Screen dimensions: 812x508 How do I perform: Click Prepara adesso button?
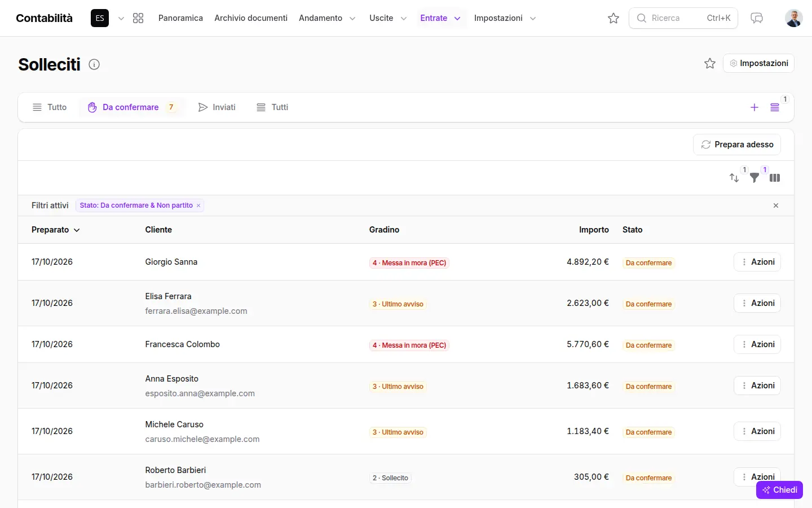737,144
